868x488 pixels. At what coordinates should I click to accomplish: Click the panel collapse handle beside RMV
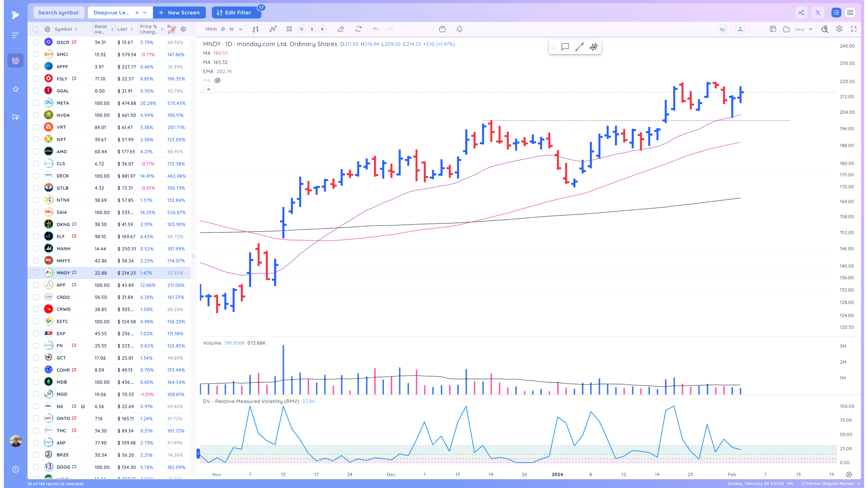tap(198, 454)
